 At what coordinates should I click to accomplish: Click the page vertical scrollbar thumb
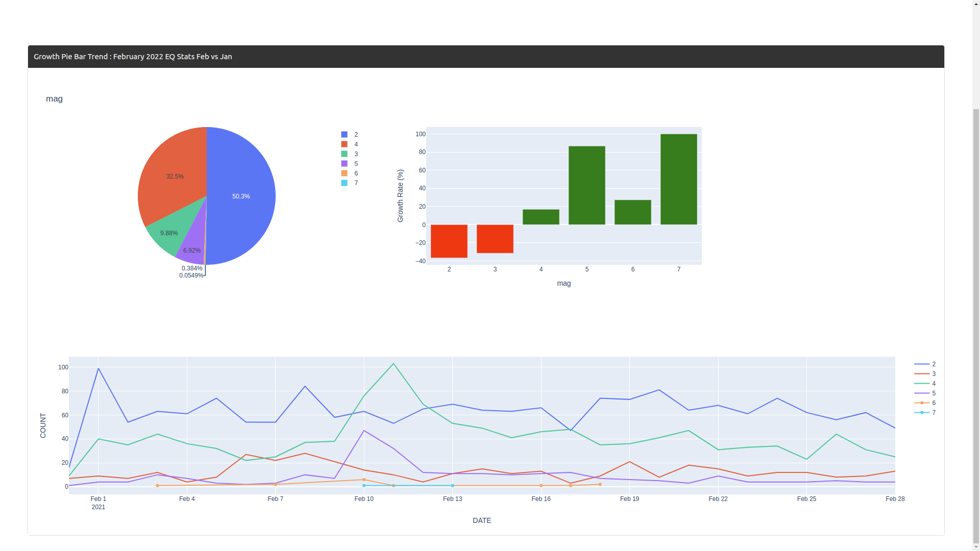tap(975, 327)
